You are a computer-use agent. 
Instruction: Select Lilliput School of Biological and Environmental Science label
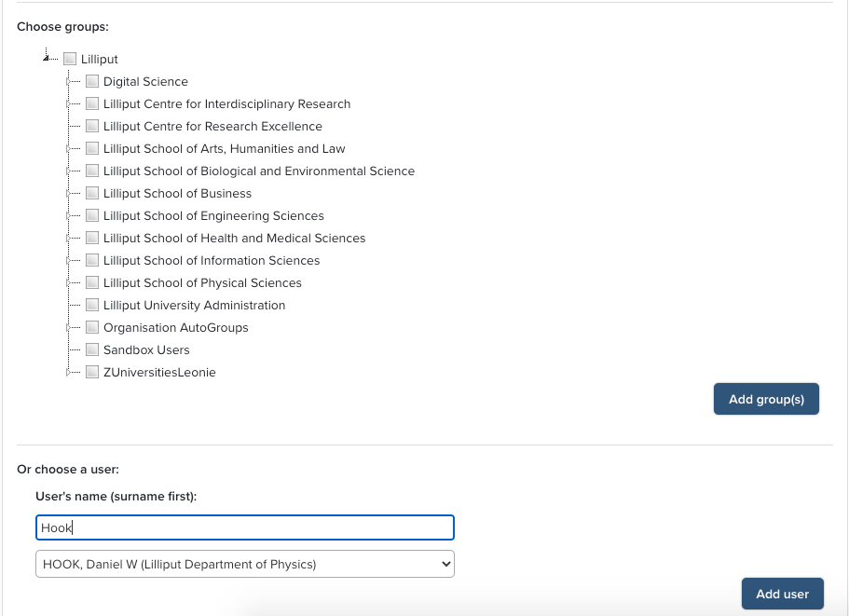(x=258, y=171)
